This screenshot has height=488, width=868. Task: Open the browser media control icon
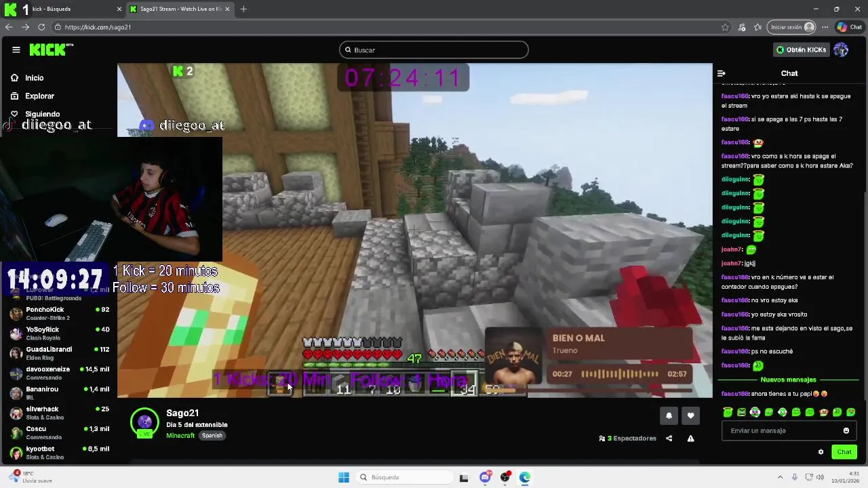tap(742, 27)
